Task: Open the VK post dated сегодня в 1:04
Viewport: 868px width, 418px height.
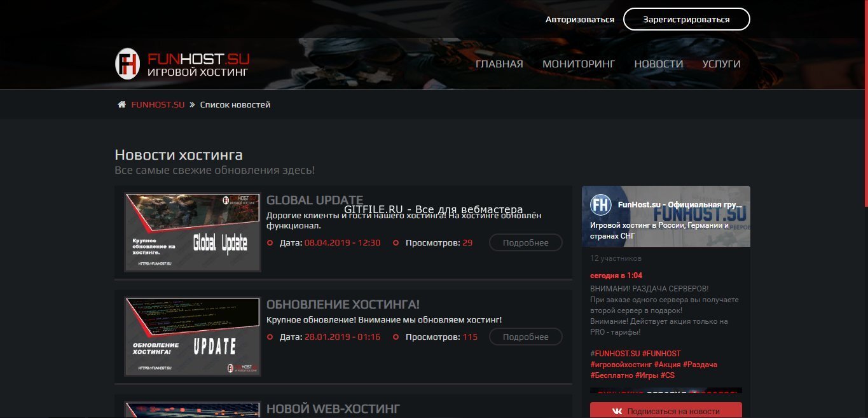Action: coord(616,275)
